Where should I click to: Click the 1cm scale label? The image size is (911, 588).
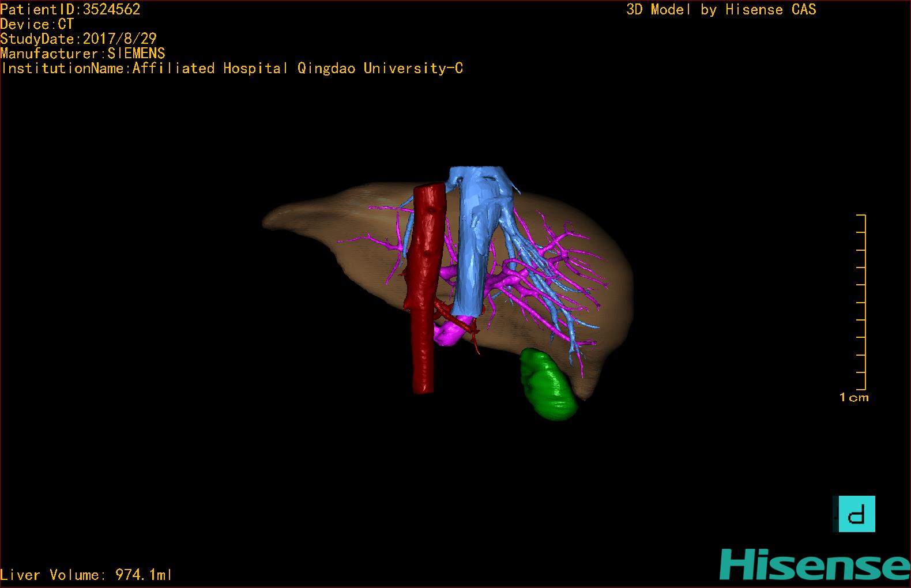coord(854,397)
